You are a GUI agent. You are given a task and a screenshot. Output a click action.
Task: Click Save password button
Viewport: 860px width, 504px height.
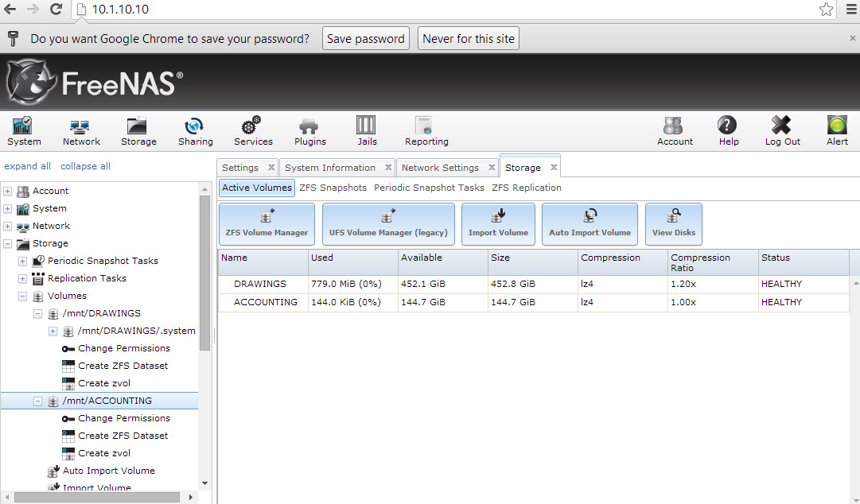[366, 38]
